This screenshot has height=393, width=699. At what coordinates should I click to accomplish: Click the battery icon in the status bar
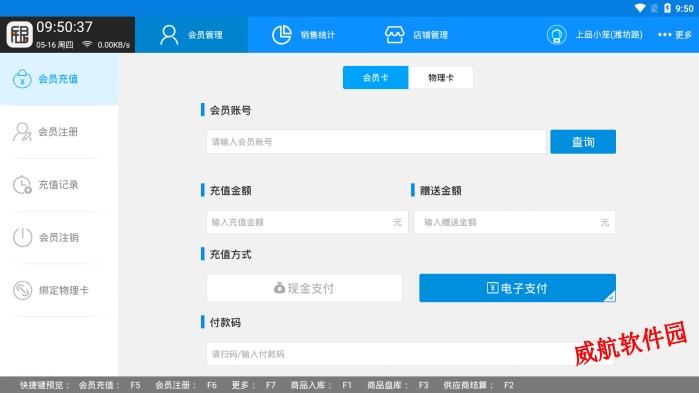click(667, 8)
